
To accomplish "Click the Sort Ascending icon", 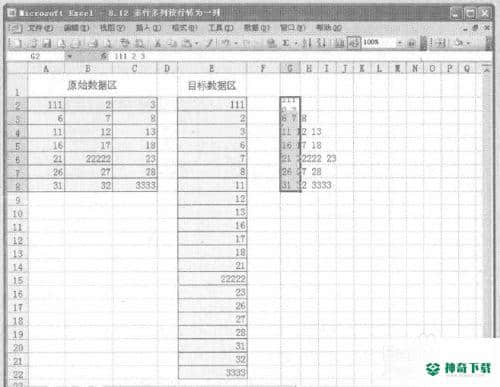I will [306, 43].
